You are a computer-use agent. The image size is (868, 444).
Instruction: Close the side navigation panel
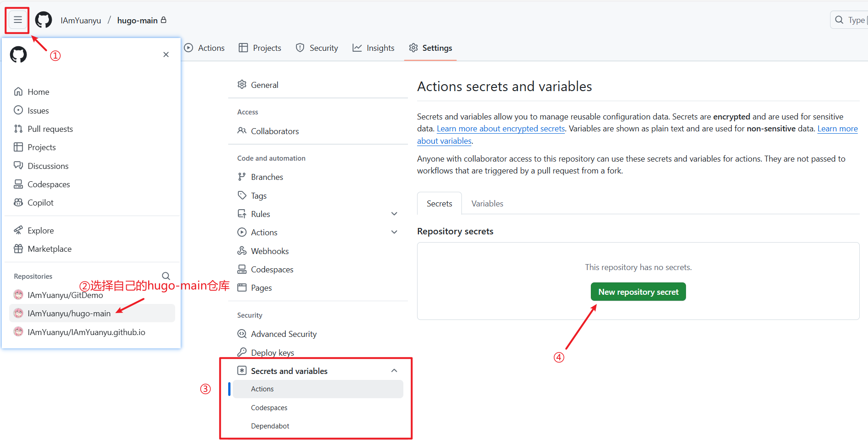click(x=166, y=54)
